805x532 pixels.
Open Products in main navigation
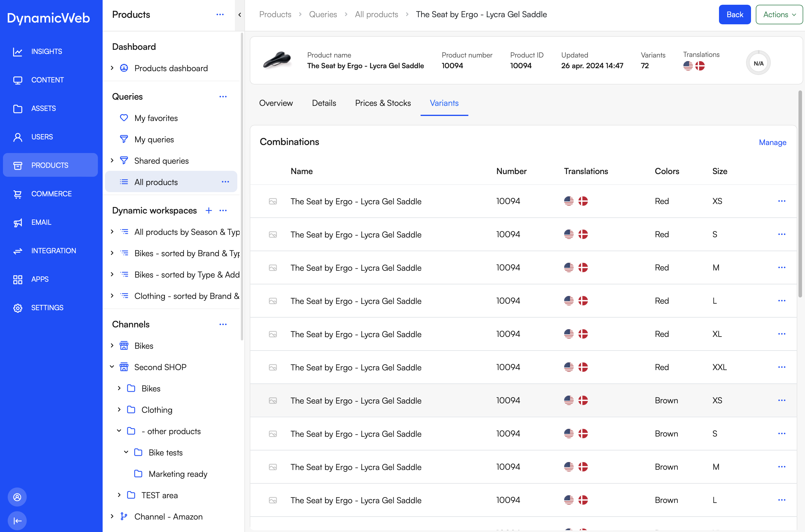tap(50, 165)
